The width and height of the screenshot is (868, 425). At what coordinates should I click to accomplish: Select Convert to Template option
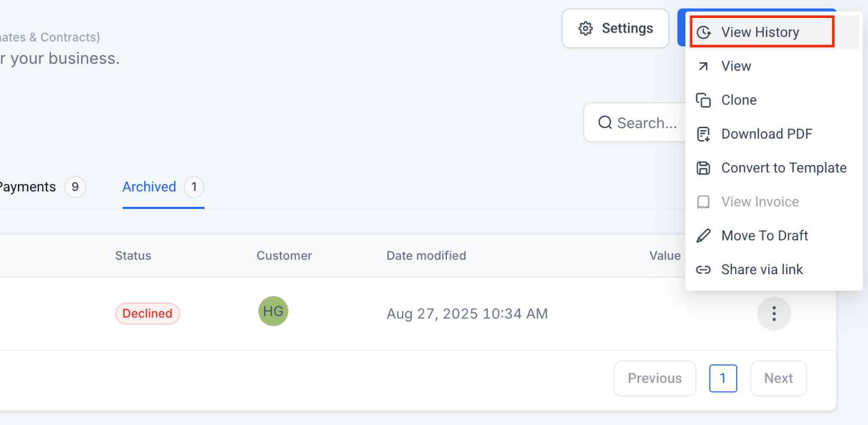click(784, 168)
